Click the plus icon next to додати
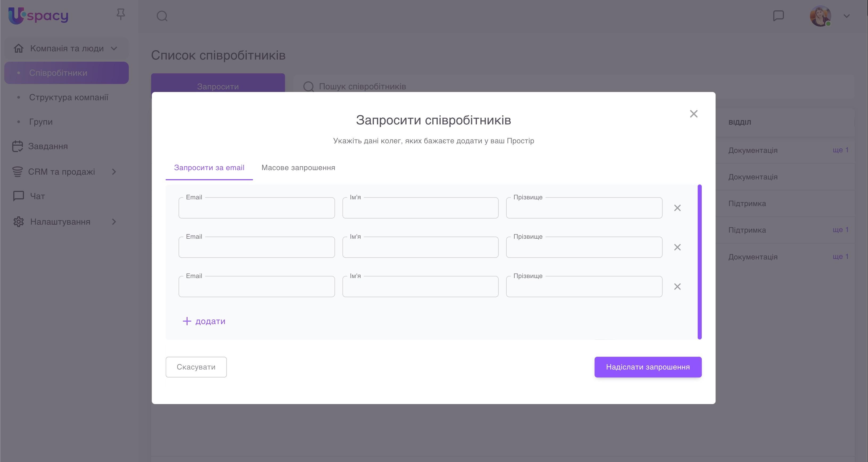The width and height of the screenshot is (868, 462). [x=187, y=321]
